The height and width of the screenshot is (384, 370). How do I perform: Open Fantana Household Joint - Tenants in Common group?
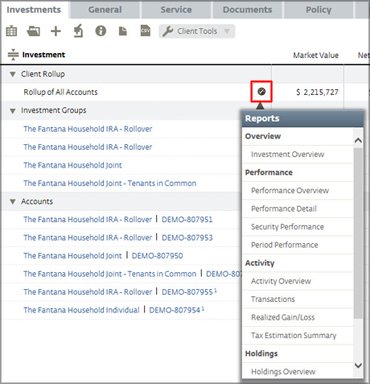tap(110, 183)
